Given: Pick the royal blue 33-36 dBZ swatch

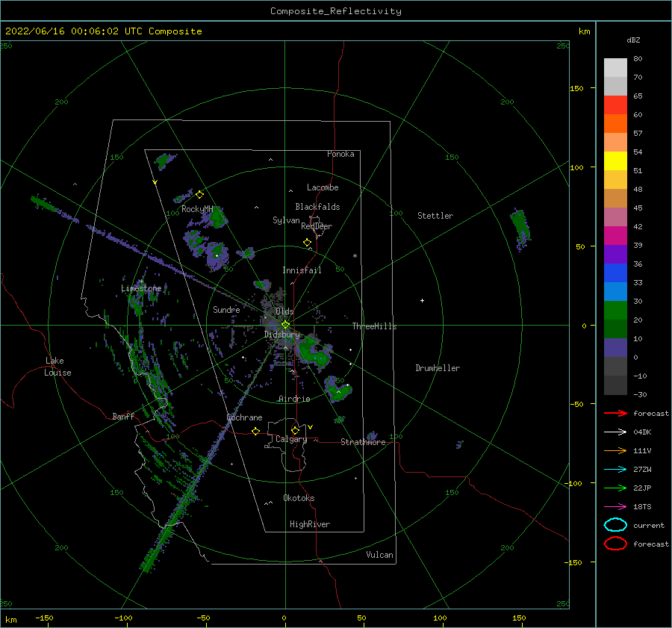Looking at the screenshot, I should [615, 273].
